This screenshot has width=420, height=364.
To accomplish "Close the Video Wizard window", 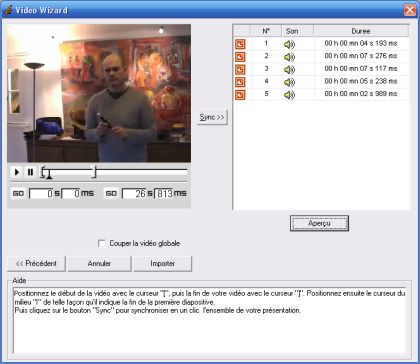I will (410, 10).
